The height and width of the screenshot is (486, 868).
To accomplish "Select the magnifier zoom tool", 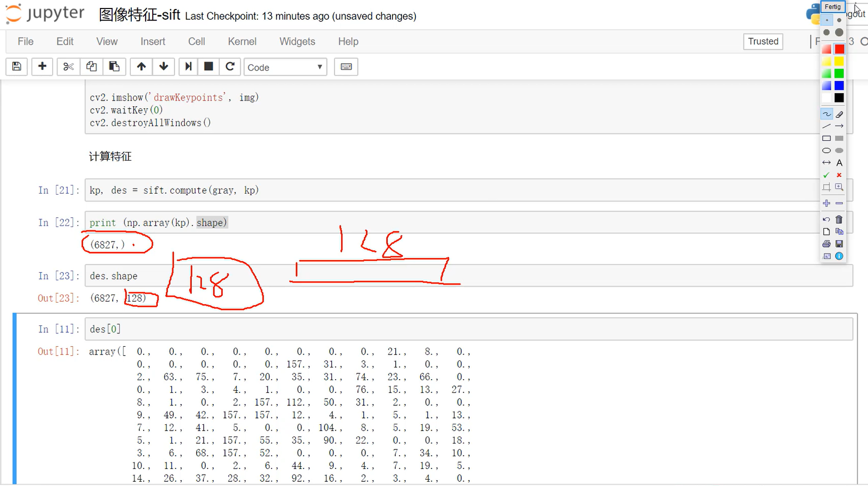I will pos(839,187).
